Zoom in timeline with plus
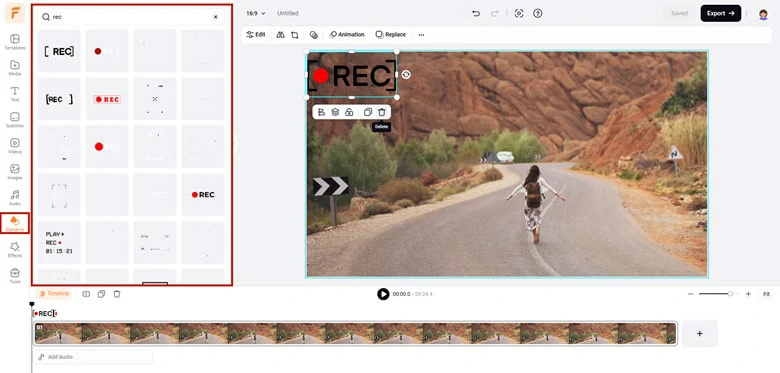This screenshot has height=373, width=780. [x=748, y=294]
